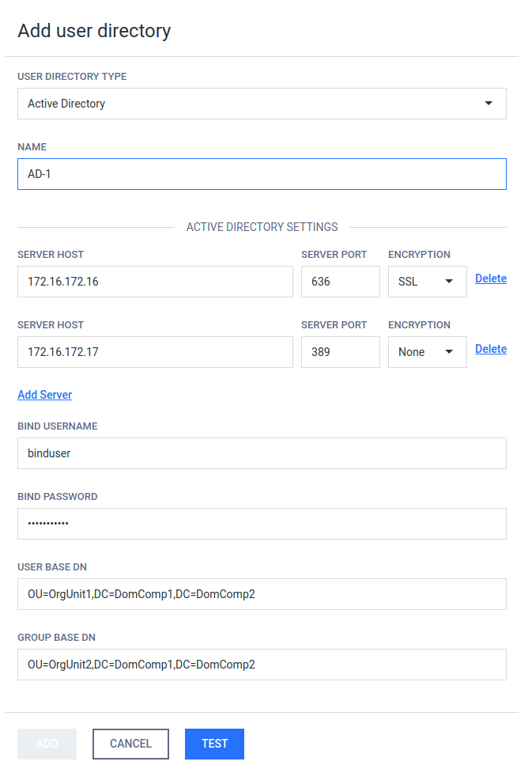Click the Bind Password field
This screenshot has width=532, height=769.
pos(262,523)
